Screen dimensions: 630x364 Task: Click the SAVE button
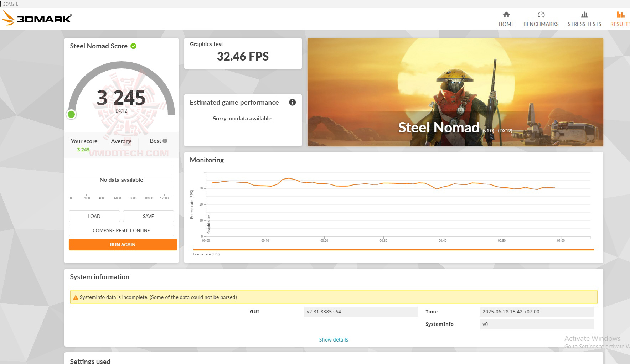tap(149, 216)
